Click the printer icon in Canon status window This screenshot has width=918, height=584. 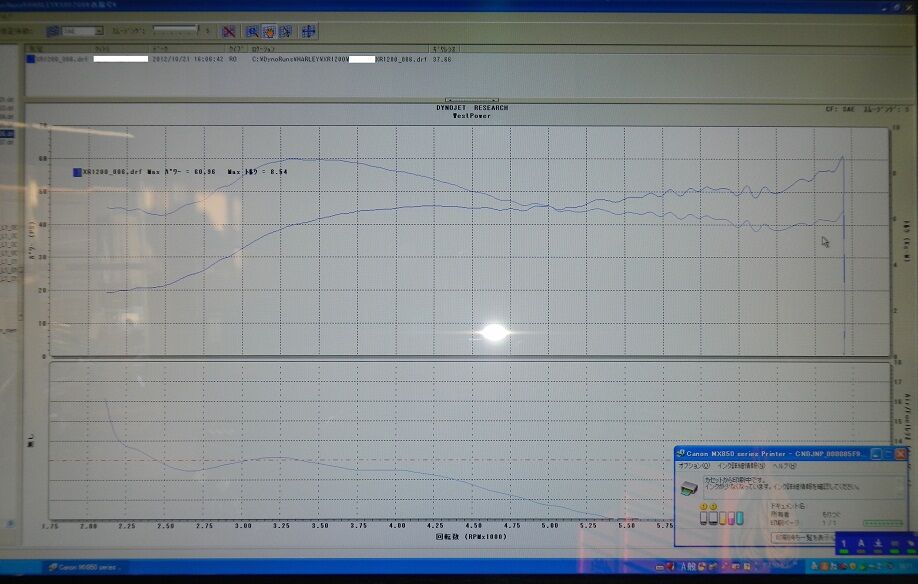pos(689,488)
